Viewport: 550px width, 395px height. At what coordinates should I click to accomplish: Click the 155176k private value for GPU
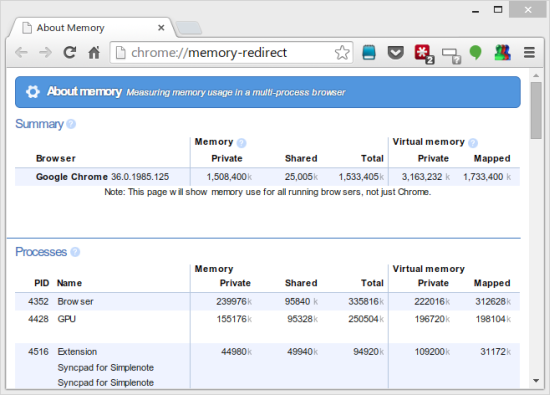click(x=234, y=319)
